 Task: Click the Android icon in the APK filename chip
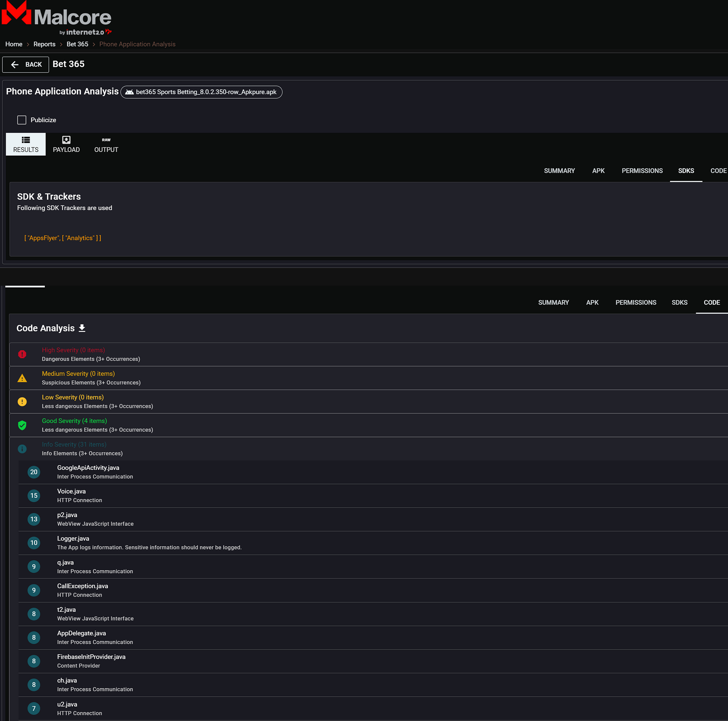(129, 92)
